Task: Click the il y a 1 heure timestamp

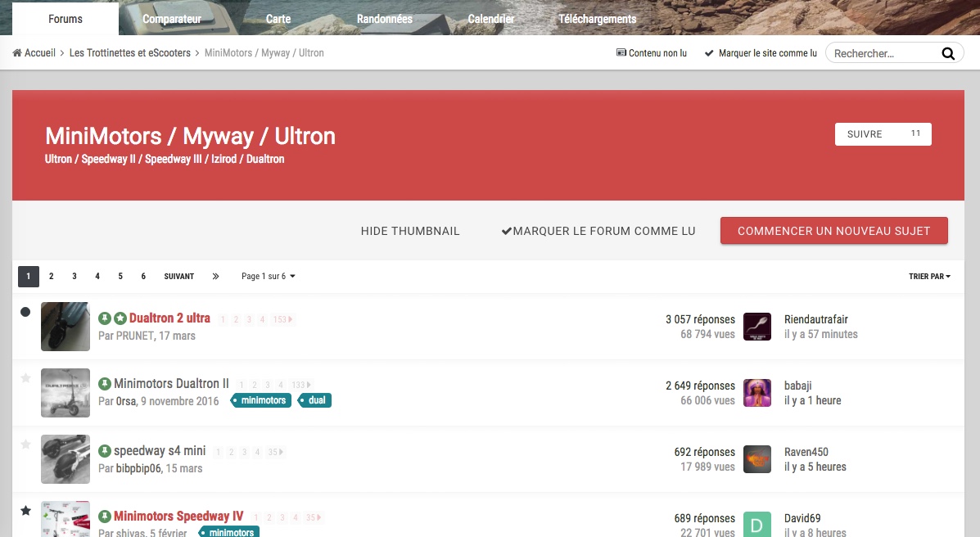Action: [x=812, y=401]
